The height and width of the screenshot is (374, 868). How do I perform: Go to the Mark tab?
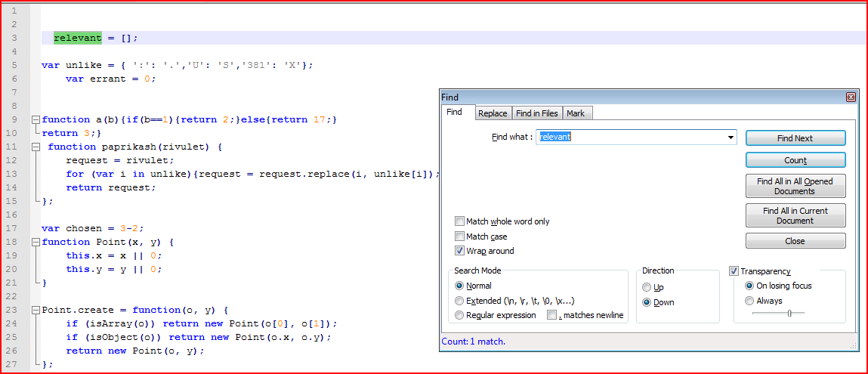(576, 113)
